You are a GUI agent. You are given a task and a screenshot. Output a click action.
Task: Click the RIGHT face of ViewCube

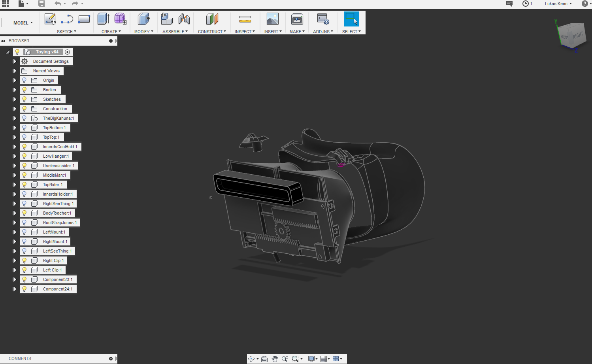pyautogui.click(x=577, y=36)
